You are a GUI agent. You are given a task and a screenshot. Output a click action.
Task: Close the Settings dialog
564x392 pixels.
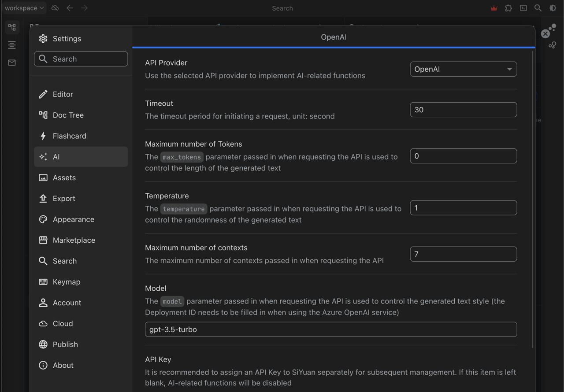pyautogui.click(x=545, y=33)
